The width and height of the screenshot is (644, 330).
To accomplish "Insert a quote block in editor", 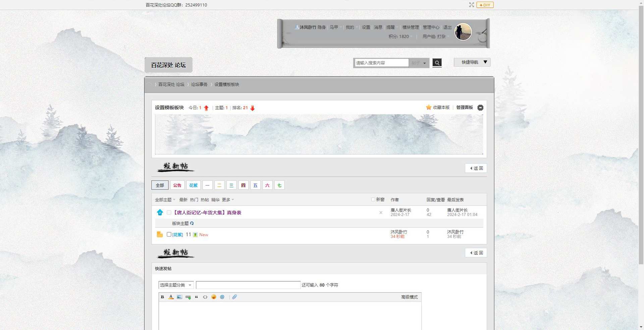I will (x=197, y=297).
